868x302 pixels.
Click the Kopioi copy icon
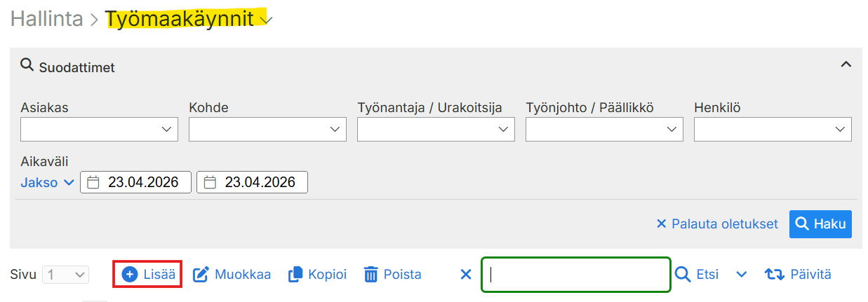(295, 275)
